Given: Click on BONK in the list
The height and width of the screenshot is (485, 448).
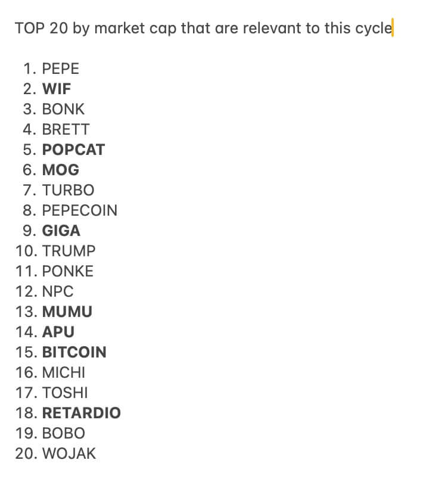Looking at the screenshot, I should tap(63, 109).
